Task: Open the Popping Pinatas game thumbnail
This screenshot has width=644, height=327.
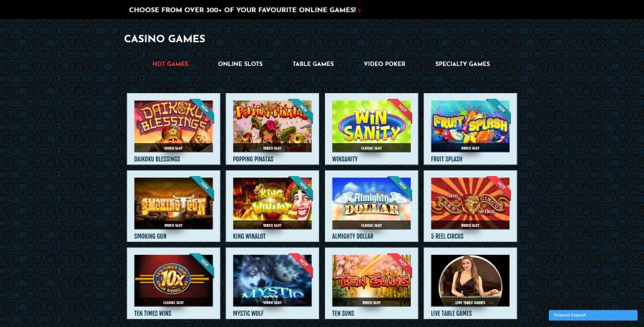Action: [x=273, y=126]
